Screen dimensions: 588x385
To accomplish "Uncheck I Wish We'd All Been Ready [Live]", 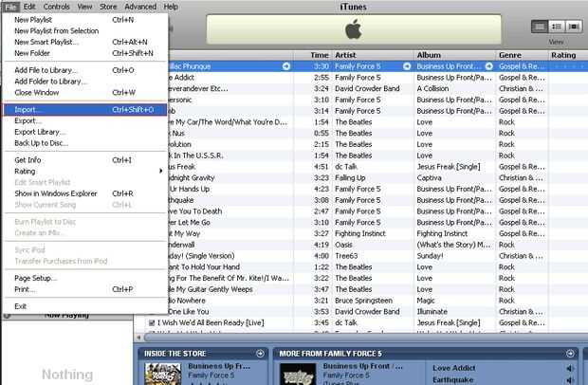I will (x=152, y=322).
